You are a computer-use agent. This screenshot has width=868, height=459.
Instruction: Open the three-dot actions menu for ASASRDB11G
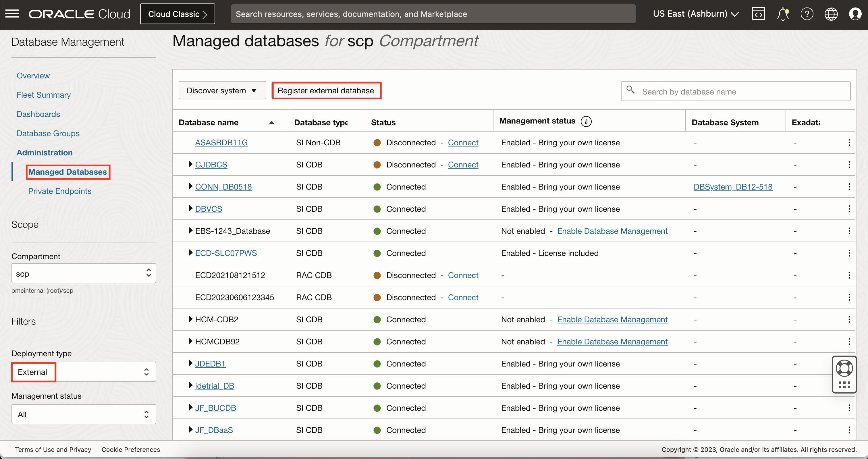849,142
